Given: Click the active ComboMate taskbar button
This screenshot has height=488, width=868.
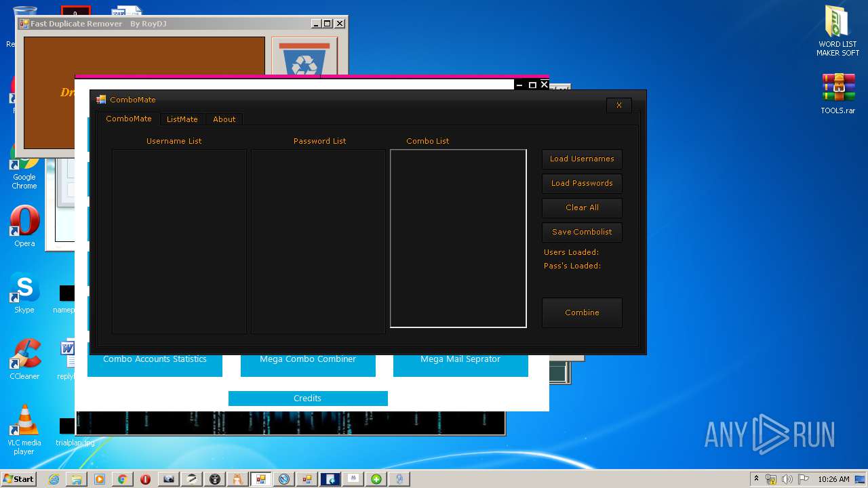Looking at the screenshot, I should [261, 479].
